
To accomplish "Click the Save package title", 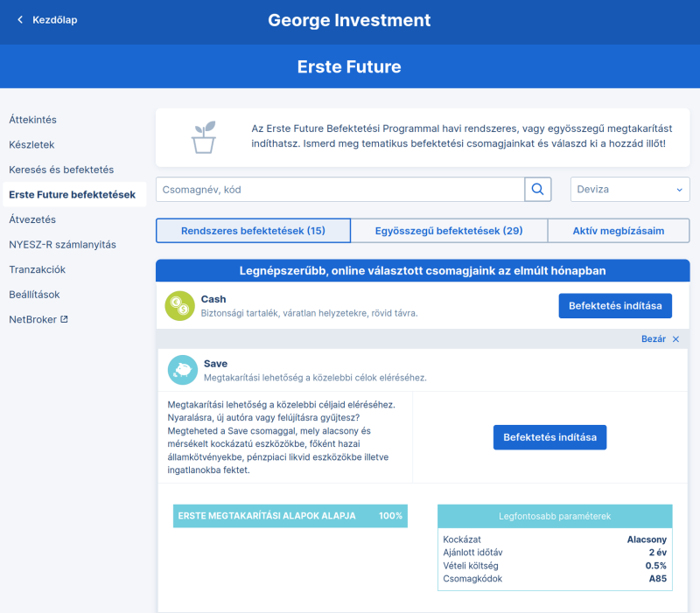I will tap(215, 364).
